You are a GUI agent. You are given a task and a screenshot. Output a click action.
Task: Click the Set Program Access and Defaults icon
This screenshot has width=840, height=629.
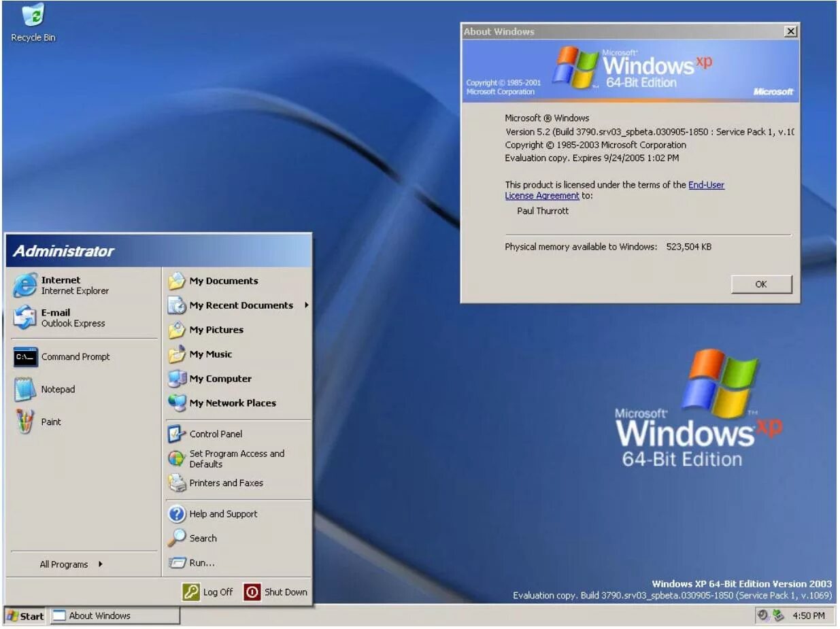(x=177, y=458)
